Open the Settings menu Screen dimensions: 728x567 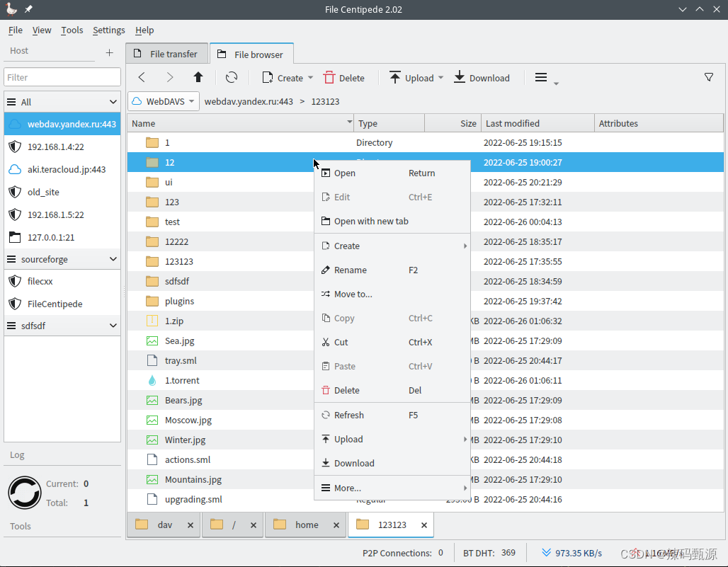[108, 30]
